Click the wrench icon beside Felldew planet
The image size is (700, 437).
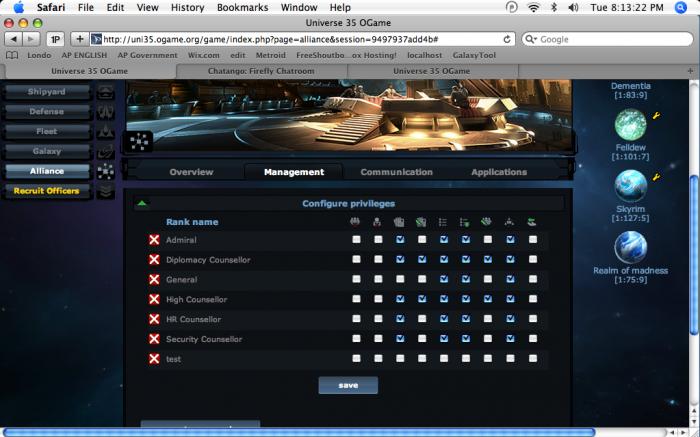click(656, 116)
